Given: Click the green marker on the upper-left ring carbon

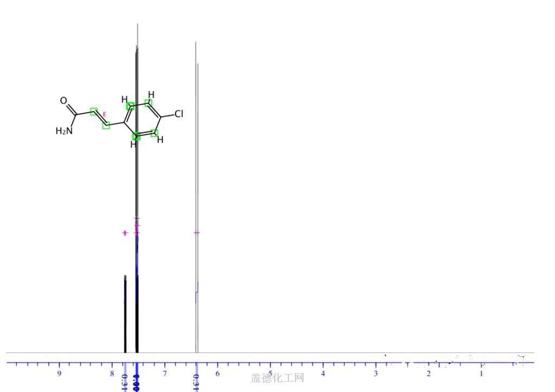Looking at the screenshot, I should click(x=130, y=106).
